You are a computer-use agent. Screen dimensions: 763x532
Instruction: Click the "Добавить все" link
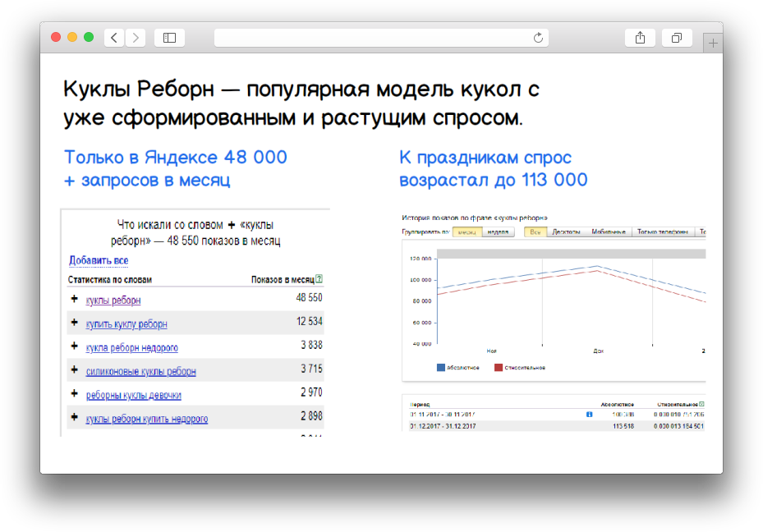pos(99,260)
